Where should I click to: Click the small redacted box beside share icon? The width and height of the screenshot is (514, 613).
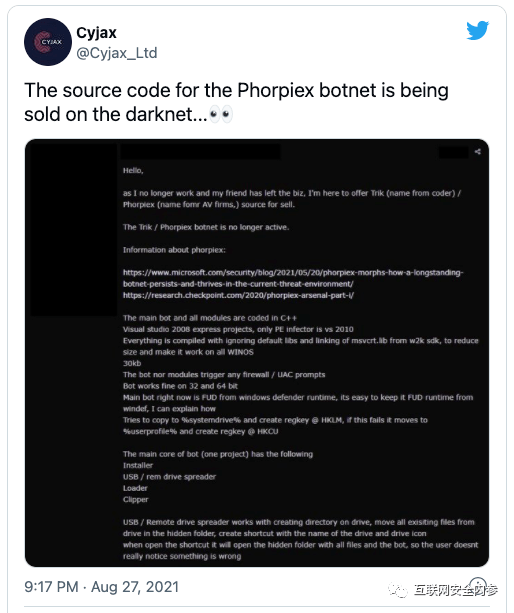pos(453,152)
